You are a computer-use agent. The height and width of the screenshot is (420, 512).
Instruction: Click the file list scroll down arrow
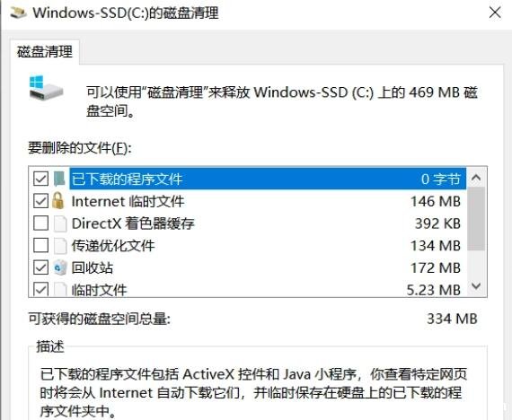coord(476,286)
